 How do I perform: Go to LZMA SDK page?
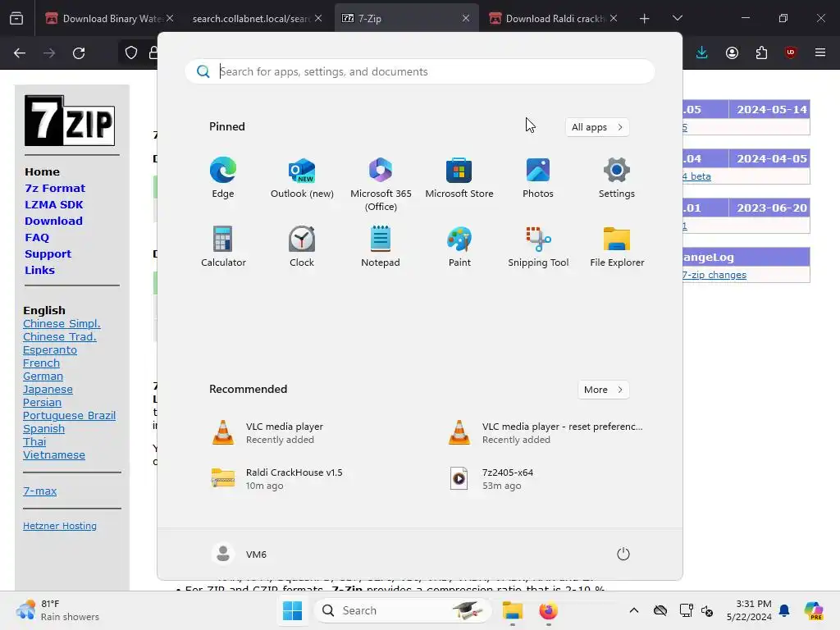coord(53,204)
